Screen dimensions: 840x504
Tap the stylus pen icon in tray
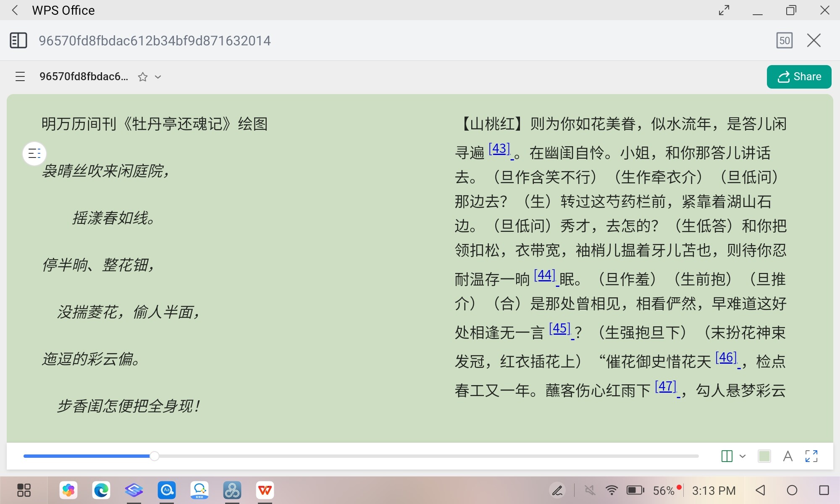point(557,490)
